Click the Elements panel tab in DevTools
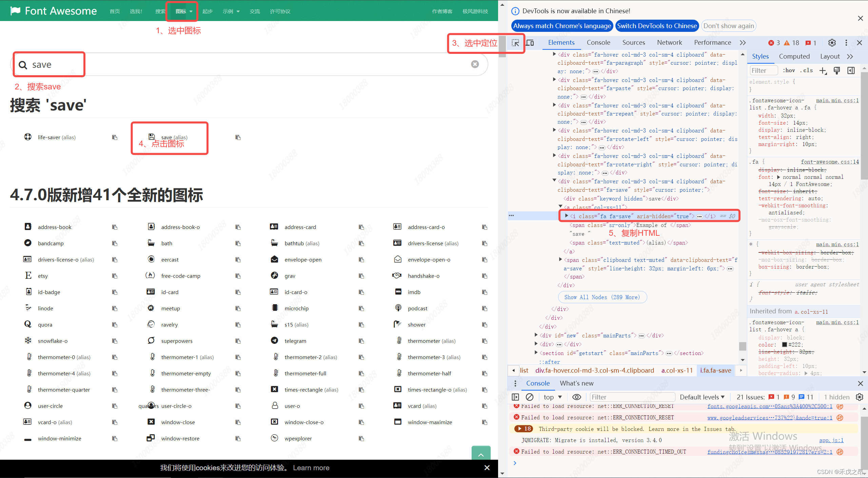868x478 pixels. click(560, 42)
